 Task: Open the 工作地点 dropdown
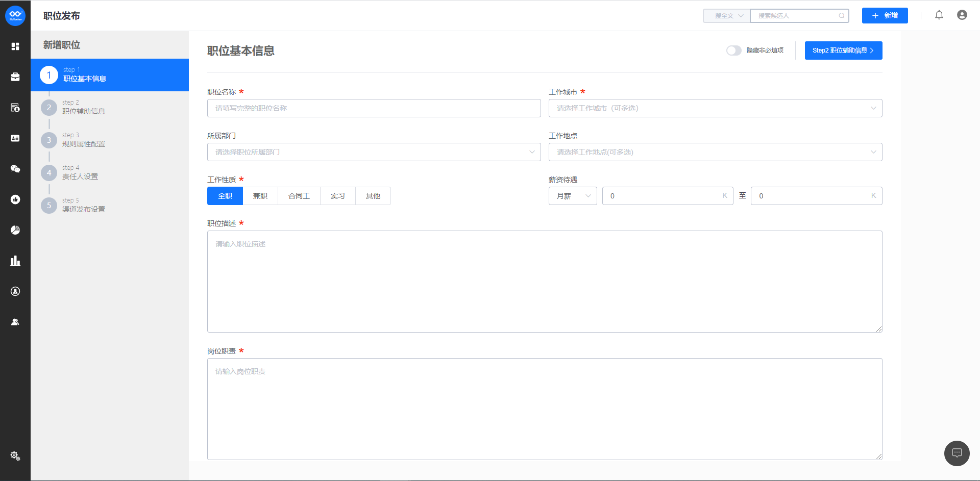716,152
